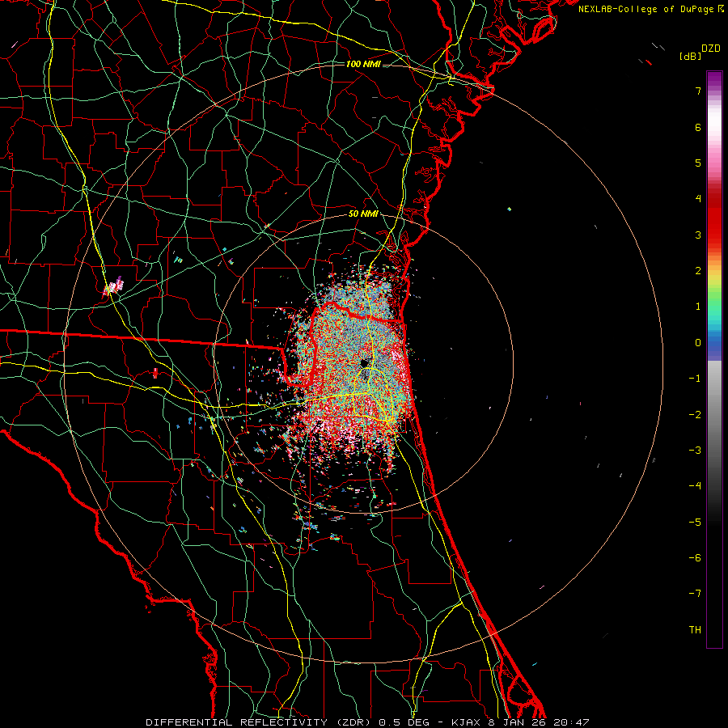728x728 pixels.
Task: Click the -2 value on the ZDR scale
Action: [695, 414]
